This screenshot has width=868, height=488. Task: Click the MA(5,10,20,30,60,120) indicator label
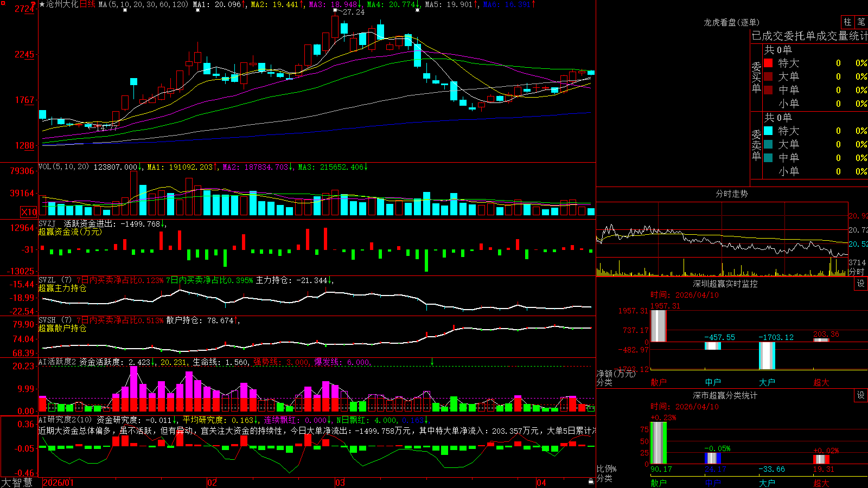(x=143, y=4)
